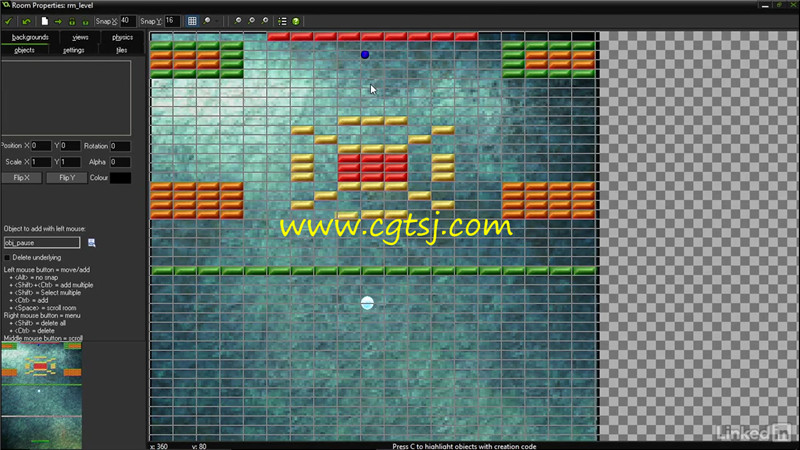
Task: Click the Scale Y field
Action: click(x=70, y=162)
